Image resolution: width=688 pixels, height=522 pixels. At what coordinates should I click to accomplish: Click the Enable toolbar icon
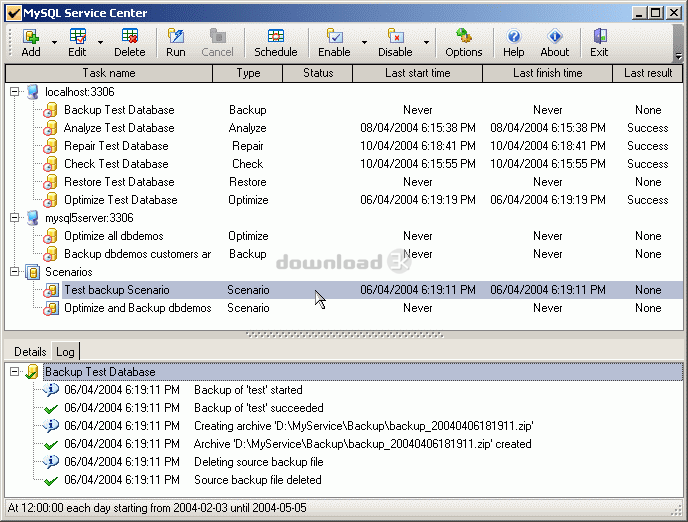point(334,36)
